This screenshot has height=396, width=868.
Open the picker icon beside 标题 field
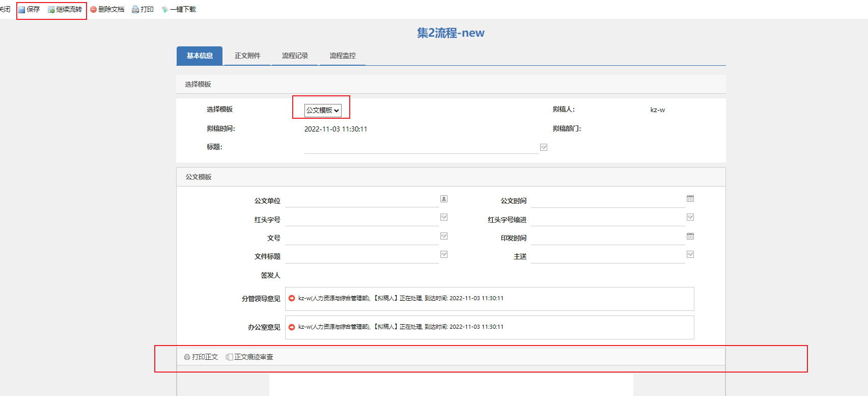pos(544,147)
